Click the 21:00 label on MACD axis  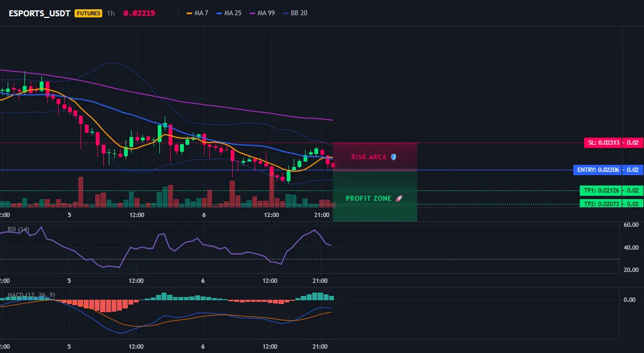coord(320,346)
